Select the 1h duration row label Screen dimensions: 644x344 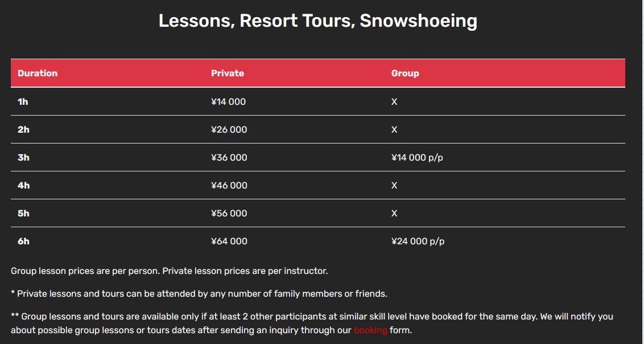(x=23, y=101)
